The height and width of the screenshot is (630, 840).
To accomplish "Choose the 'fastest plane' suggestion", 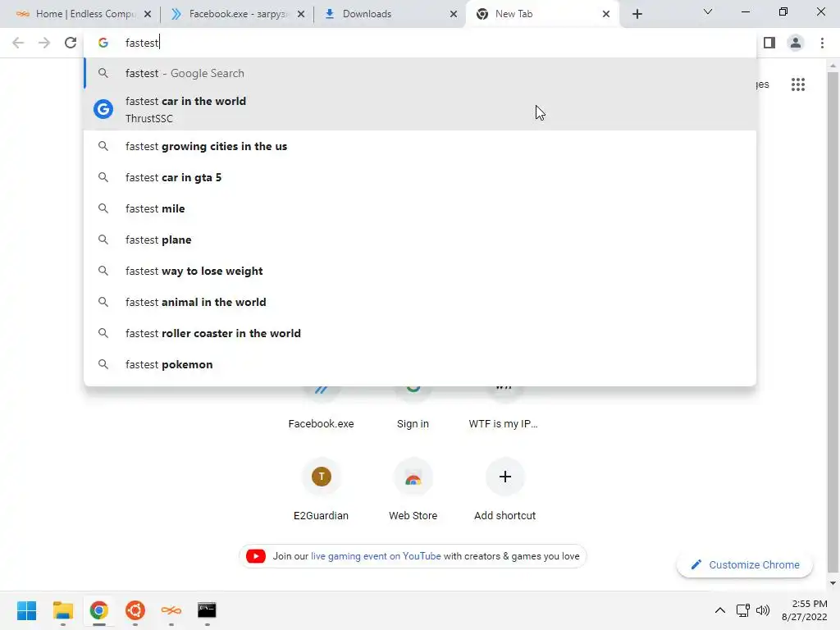I will (x=420, y=240).
